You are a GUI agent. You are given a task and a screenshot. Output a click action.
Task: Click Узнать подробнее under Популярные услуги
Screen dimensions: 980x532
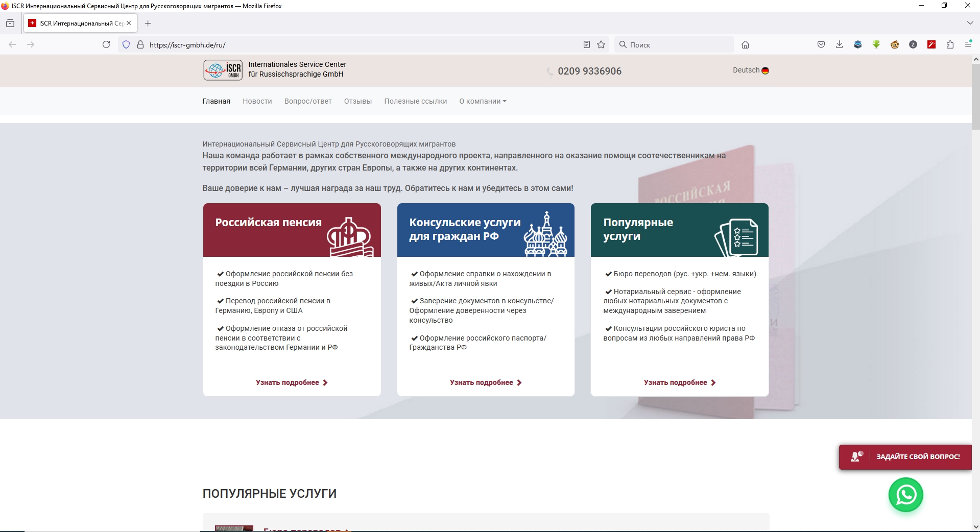click(680, 382)
